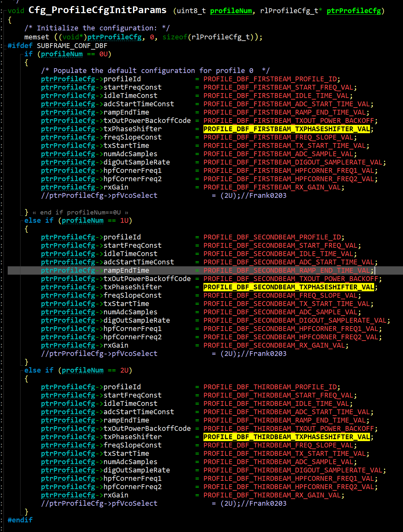Click PROFILE_DBF_FIRSTBEAM_HPFCORNER_FREQ1_VAL
This screenshot has height=532, width=403.
tap(289, 171)
